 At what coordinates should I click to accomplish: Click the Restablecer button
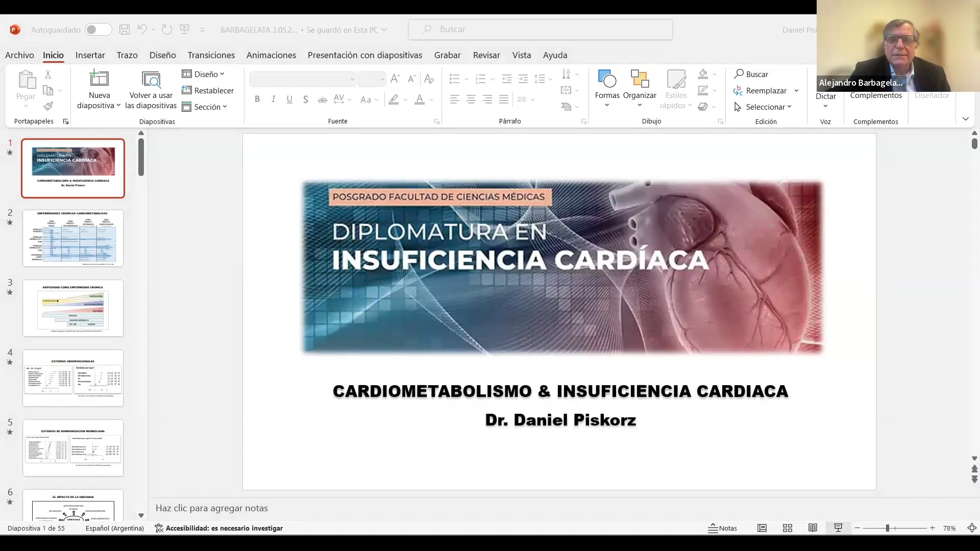click(208, 90)
